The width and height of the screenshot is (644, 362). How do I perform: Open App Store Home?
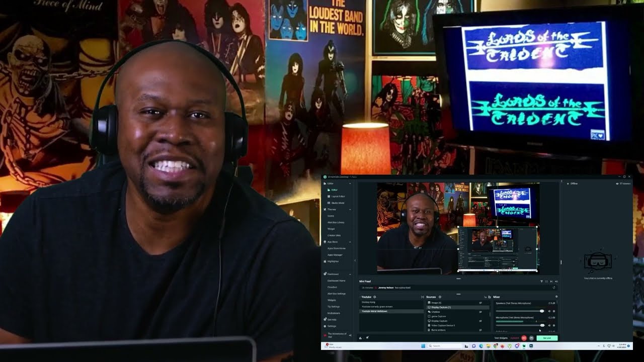pyautogui.click(x=337, y=248)
